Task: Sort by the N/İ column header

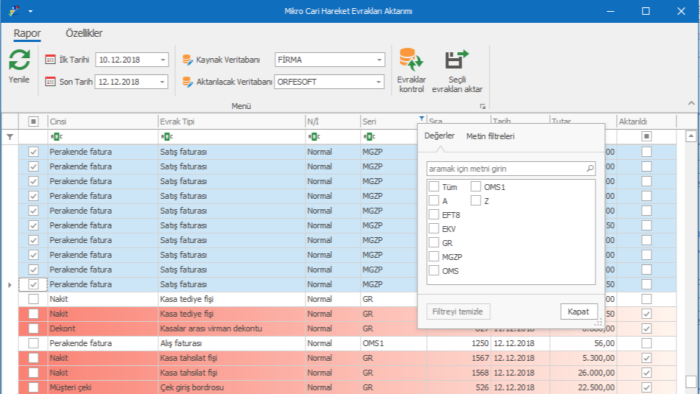Action: [x=333, y=121]
